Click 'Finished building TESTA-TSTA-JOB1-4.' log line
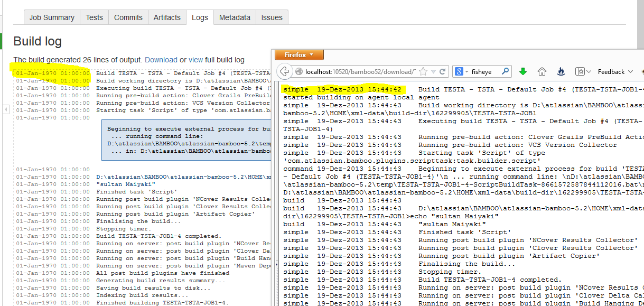The image size is (644, 306). point(162,303)
